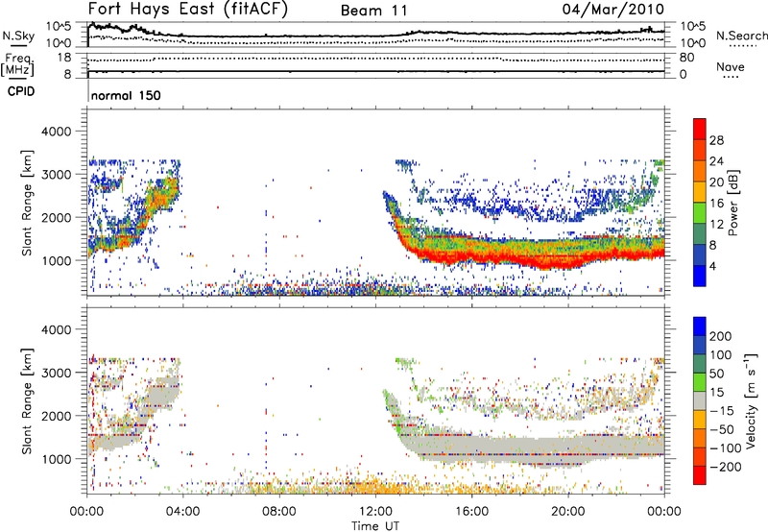Image resolution: width=768 pixels, height=532 pixels.
Task: Click the 'CPID' label
Action: [21, 91]
